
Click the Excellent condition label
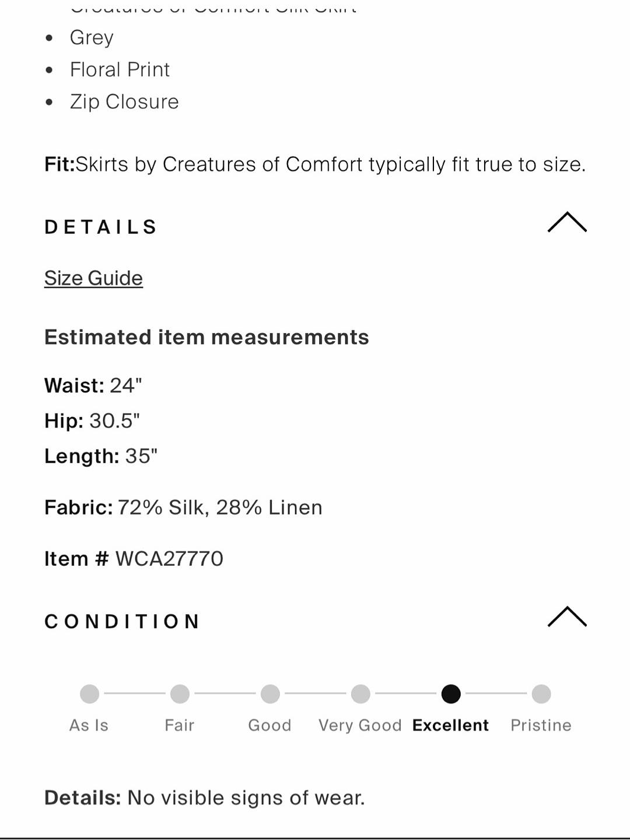450,725
